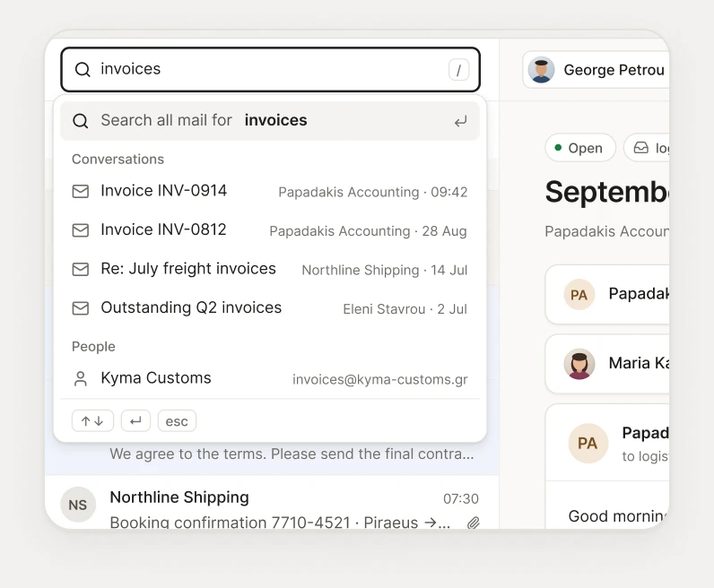Image resolution: width=714 pixels, height=588 pixels.
Task: Click invoices@kyma-customs.gr email address
Action: [379, 379]
